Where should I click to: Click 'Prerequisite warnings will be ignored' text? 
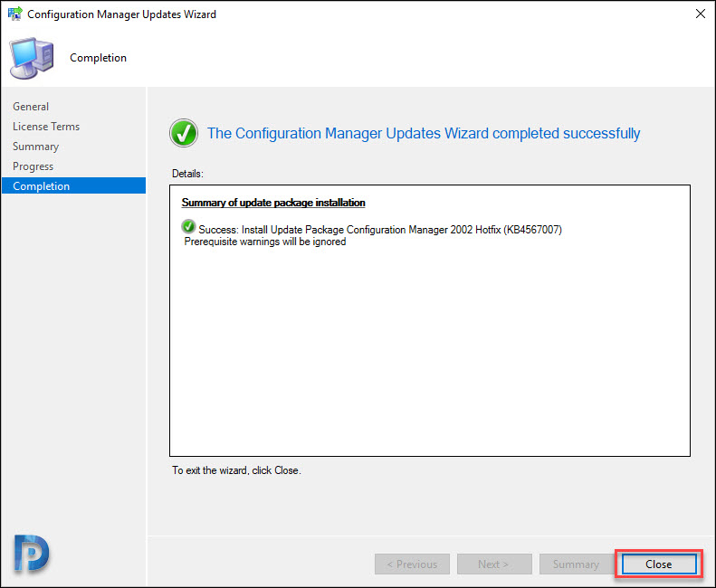point(265,242)
